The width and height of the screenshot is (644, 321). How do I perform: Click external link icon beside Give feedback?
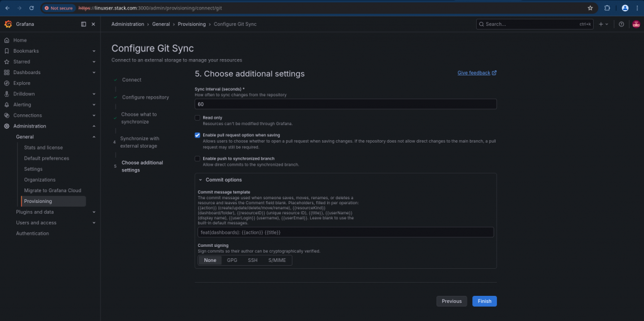(x=494, y=73)
